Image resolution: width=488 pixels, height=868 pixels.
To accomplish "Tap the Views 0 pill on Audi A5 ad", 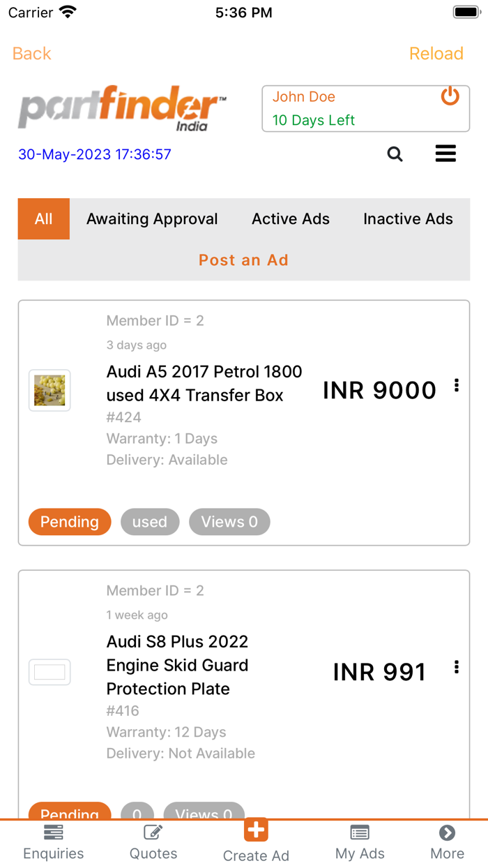I will (229, 521).
